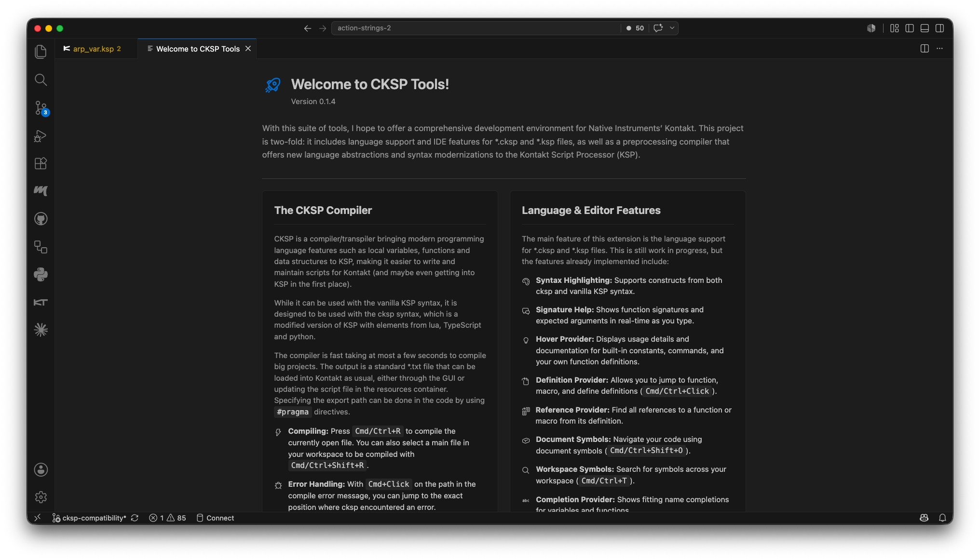
Task: Click the Workspace Symbols label
Action: [x=575, y=469]
